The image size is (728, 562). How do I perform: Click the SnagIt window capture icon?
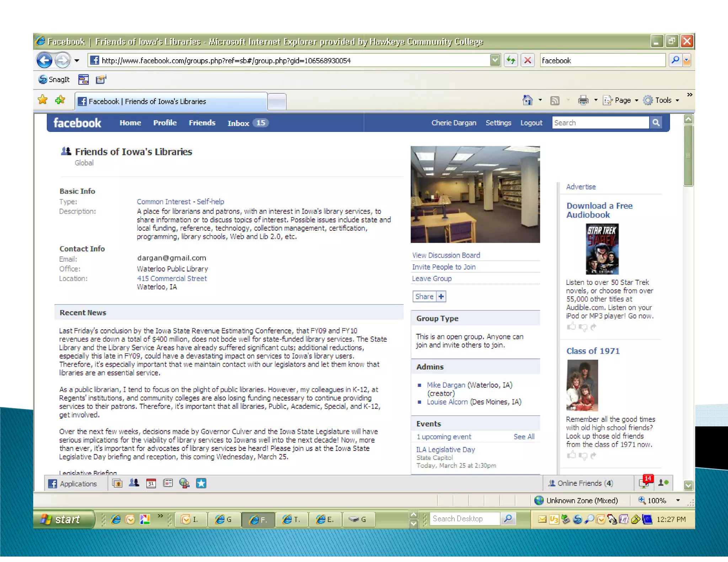pos(84,80)
